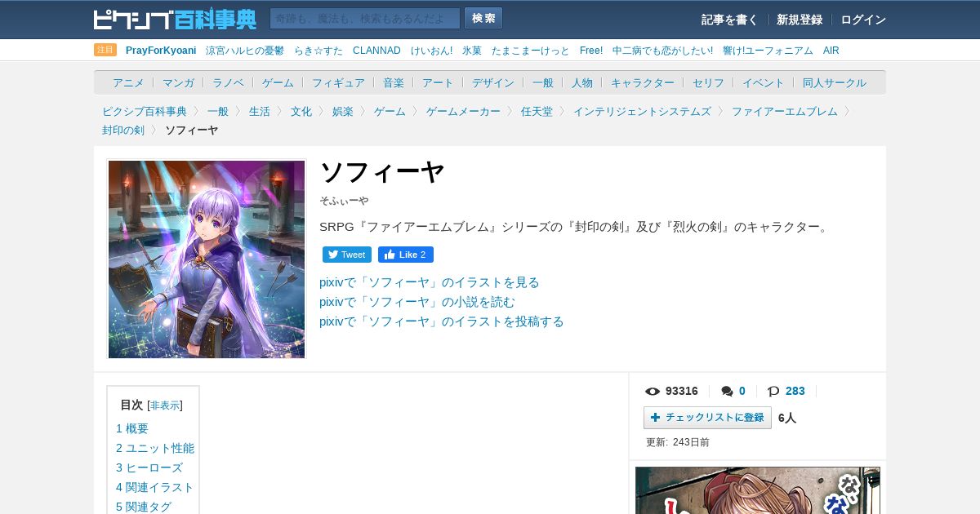Image resolution: width=980 pixels, height=514 pixels.
Task: Select the アート category tab
Action: (x=438, y=82)
